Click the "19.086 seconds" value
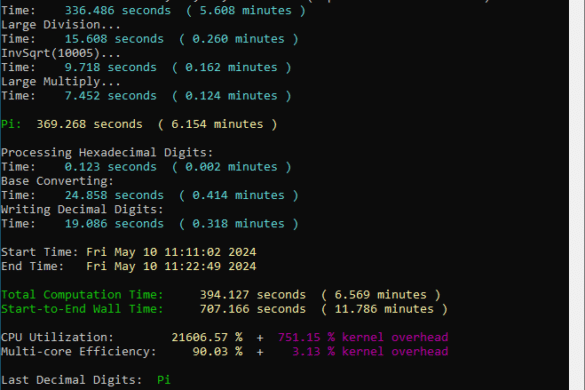The height and width of the screenshot is (390, 585). [114, 224]
